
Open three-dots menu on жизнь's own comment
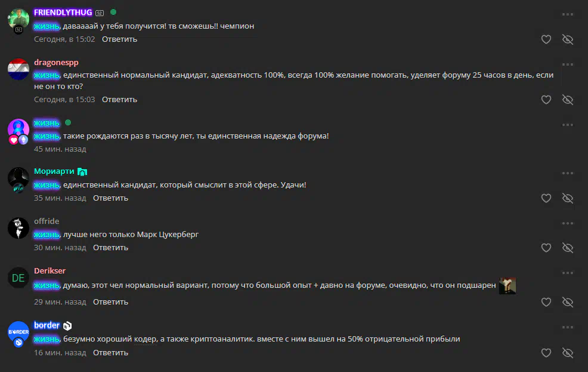(x=568, y=125)
